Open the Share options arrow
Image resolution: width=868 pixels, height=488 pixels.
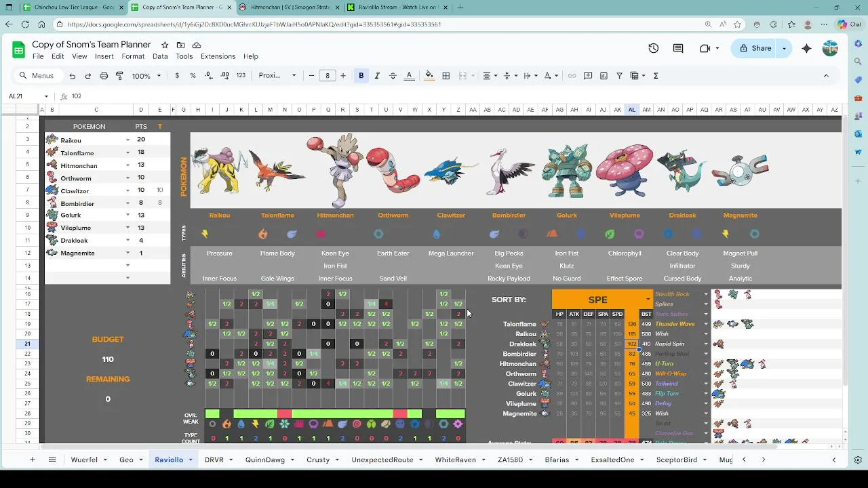tap(784, 48)
